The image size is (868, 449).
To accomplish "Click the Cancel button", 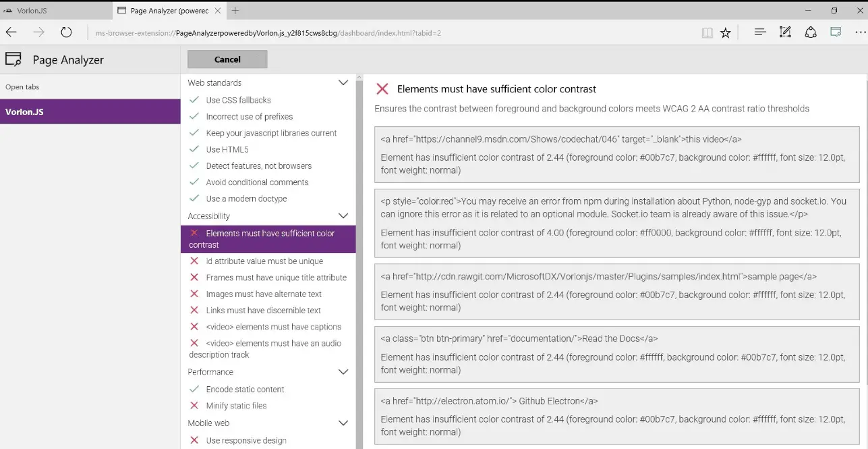I will point(227,59).
